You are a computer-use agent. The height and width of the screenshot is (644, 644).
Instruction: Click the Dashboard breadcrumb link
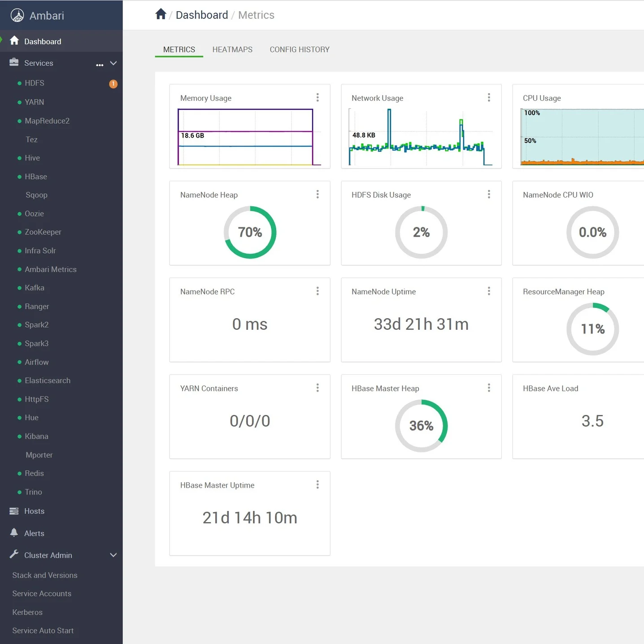click(202, 15)
